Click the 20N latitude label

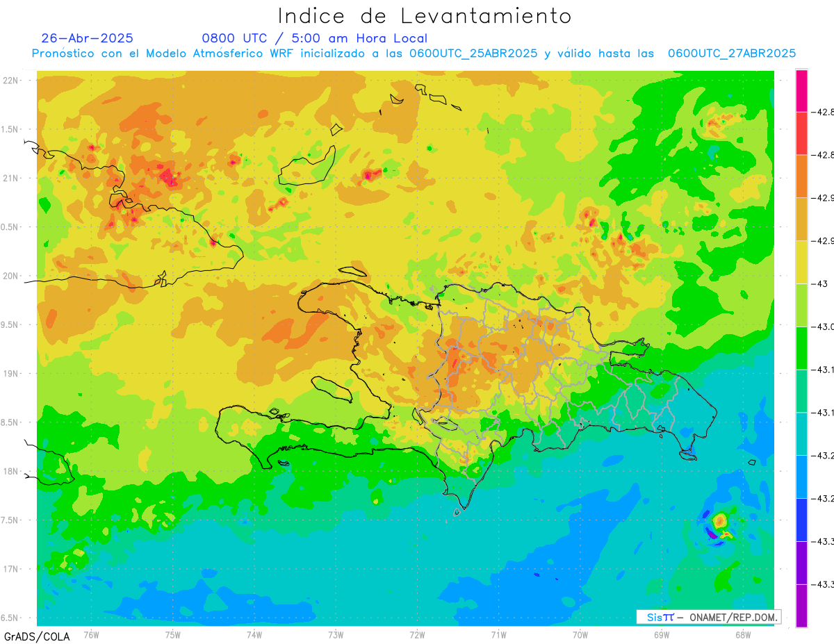pos(10,276)
